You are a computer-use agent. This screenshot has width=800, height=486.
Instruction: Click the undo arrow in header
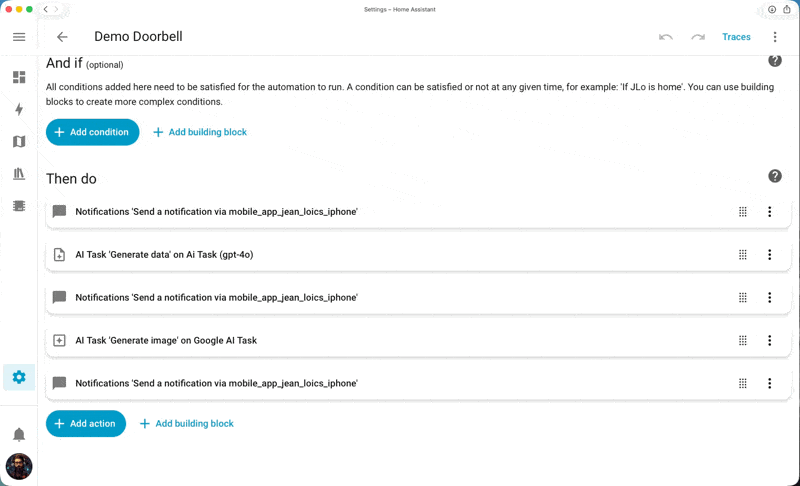(666, 37)
